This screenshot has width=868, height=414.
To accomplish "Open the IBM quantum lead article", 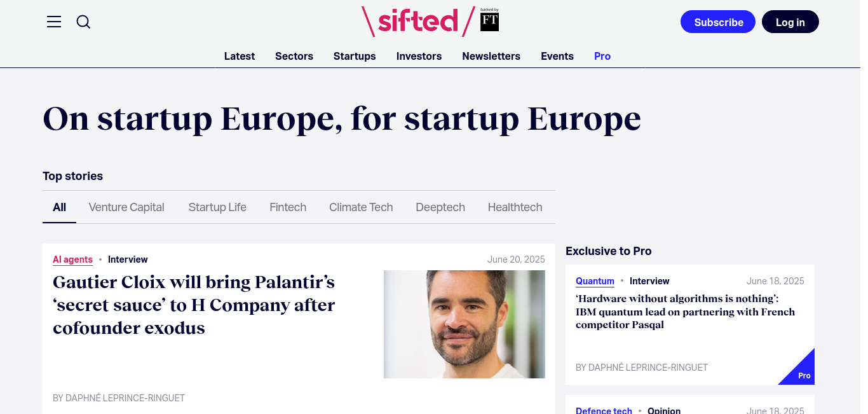I will [x=685, y=312].
